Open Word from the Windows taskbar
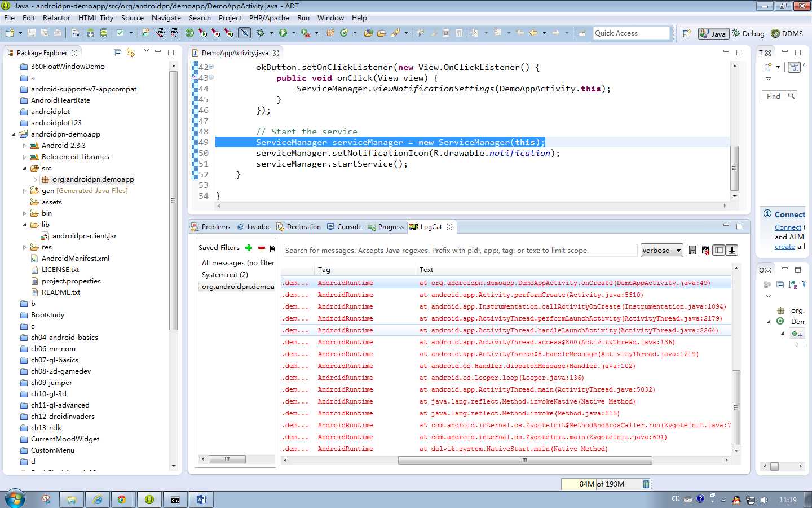 tap(201, 500)
